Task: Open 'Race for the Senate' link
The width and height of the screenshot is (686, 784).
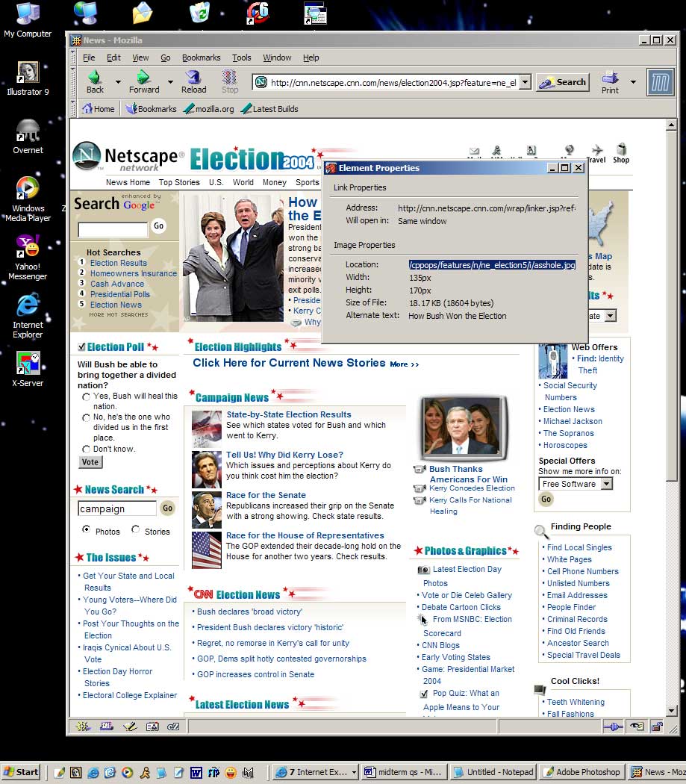Action: [266, 495]
